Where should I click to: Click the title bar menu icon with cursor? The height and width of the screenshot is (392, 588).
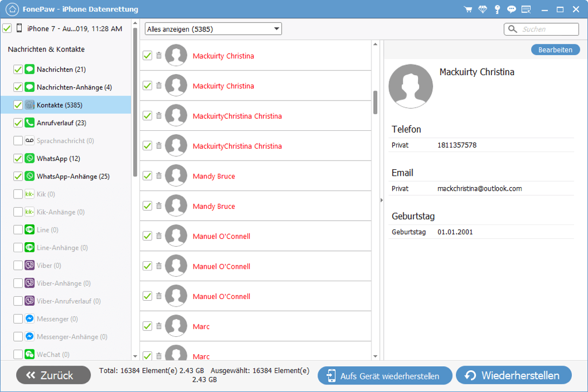pos(526,9)
